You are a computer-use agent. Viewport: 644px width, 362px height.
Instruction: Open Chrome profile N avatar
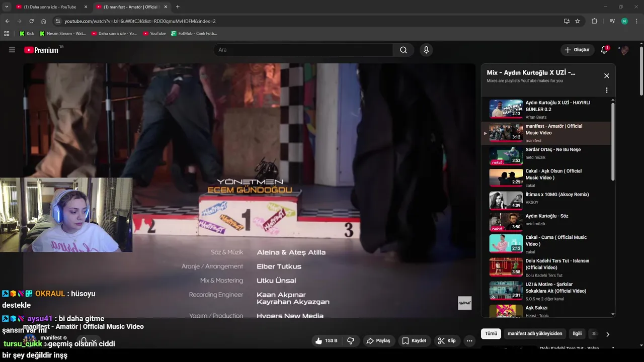tap(624, 21)
